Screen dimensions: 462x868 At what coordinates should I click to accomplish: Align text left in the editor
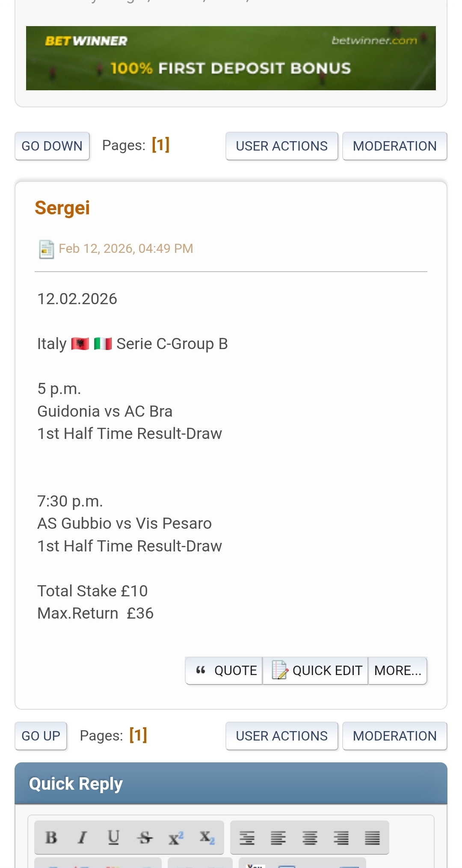tap(278, 838)
